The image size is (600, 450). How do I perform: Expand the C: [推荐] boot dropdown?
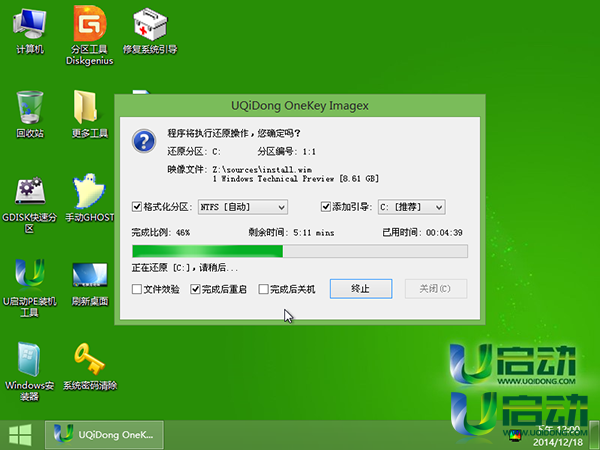pyautogui.click(x=412, y=207)
